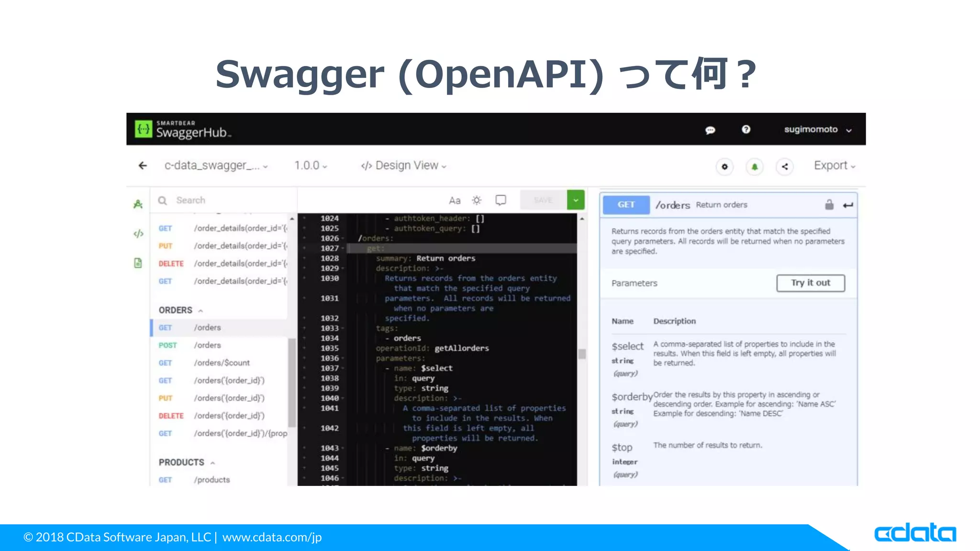
Task: Open the 1.0.0 version dropdown
Action: pos(311,165)
